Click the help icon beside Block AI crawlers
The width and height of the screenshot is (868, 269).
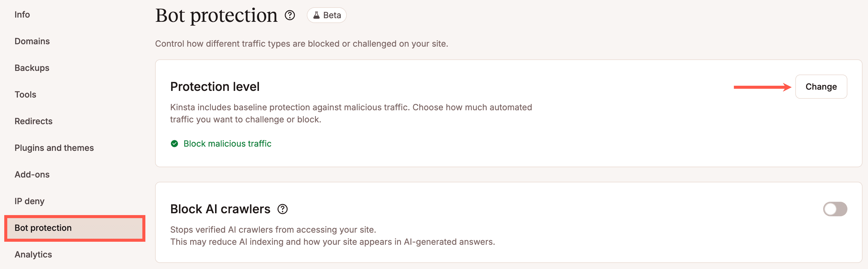(283, 209)
